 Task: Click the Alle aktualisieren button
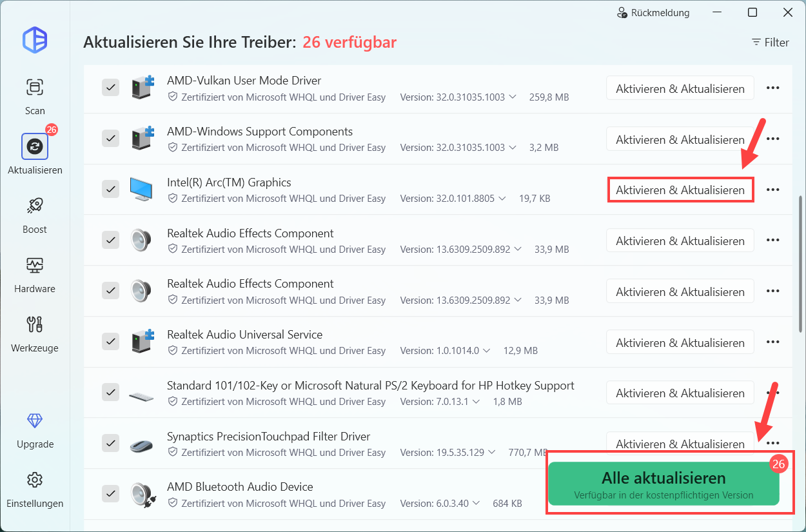pos(664,484)
